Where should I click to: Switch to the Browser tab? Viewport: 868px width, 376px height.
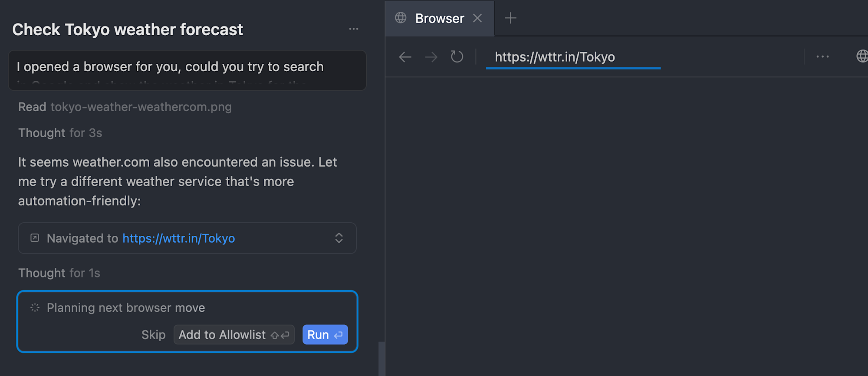[x=439, y=18]
